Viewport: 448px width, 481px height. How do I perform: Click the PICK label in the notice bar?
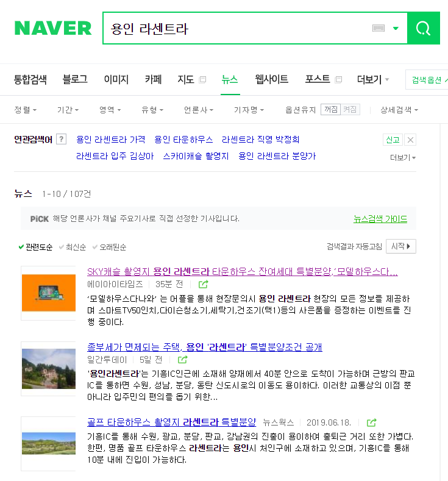tap(39, 219)
